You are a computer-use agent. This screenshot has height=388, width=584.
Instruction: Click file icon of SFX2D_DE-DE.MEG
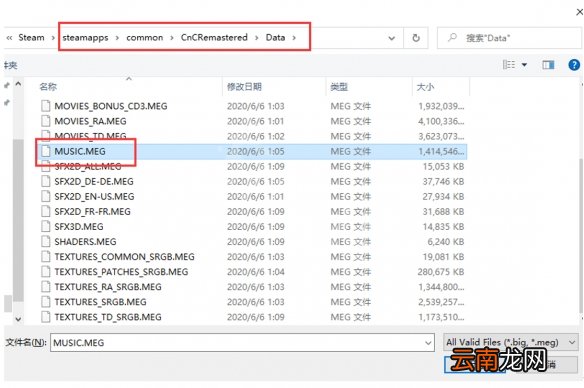45,182
